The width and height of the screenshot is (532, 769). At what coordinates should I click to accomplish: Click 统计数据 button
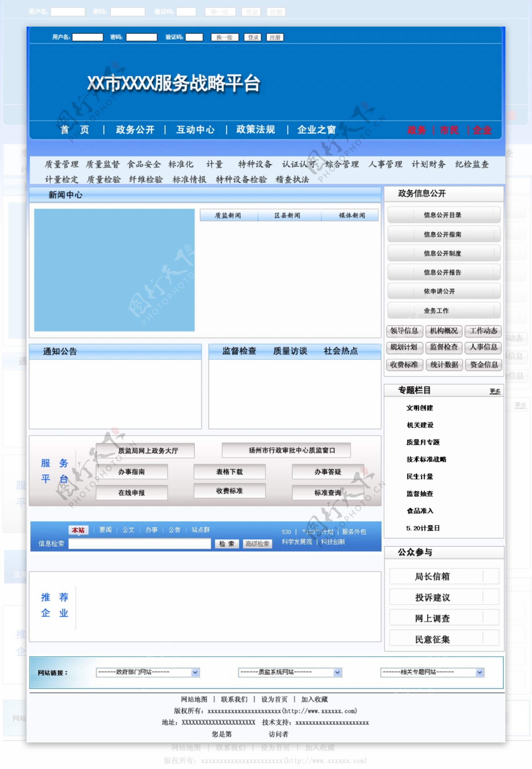(444, 365)
